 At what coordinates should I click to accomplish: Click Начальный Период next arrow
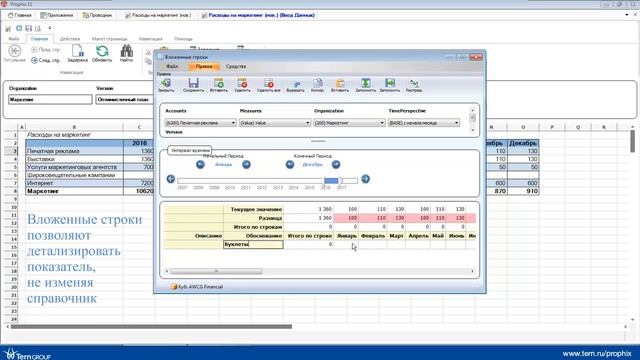[246, 164]
